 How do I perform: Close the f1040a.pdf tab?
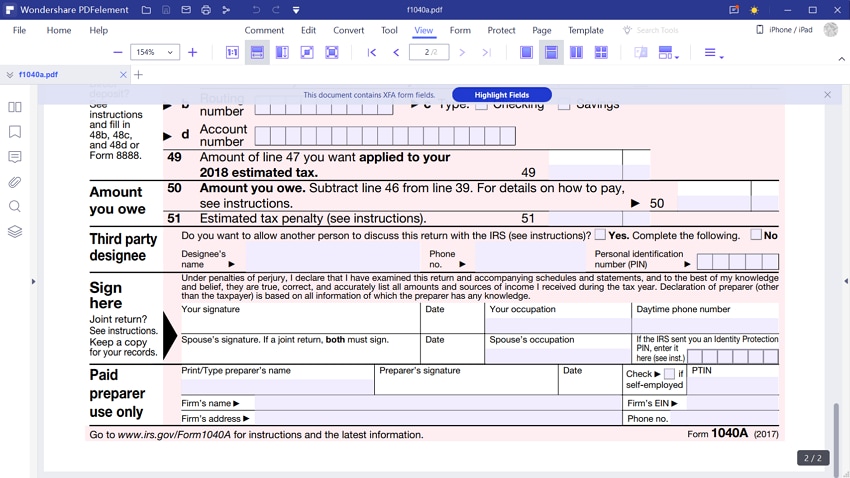coord(123,75)
